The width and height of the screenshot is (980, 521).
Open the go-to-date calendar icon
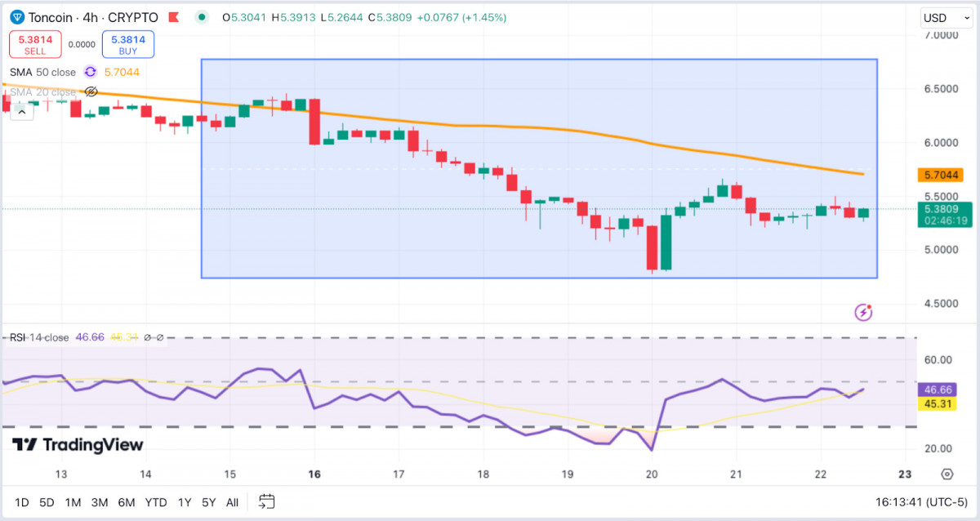pos(266,501)
